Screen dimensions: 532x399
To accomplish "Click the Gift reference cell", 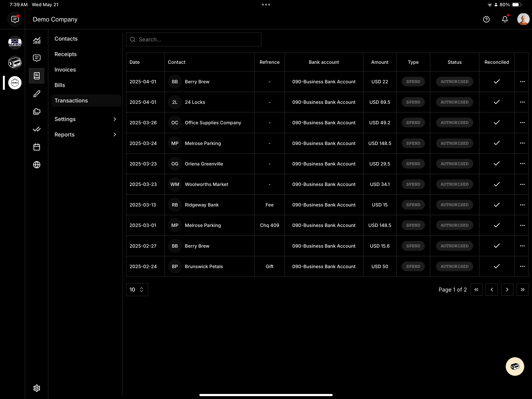I will (x=269, y=266).
